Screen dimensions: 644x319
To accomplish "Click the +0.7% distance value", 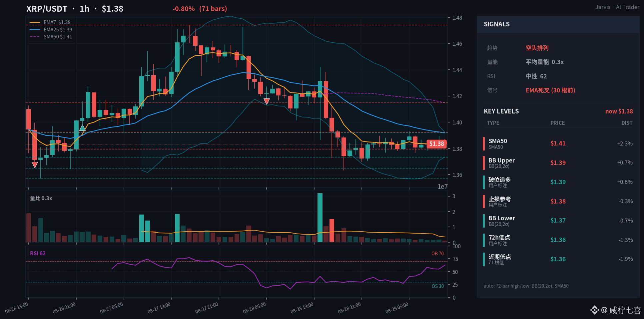I will click(625, 163).
